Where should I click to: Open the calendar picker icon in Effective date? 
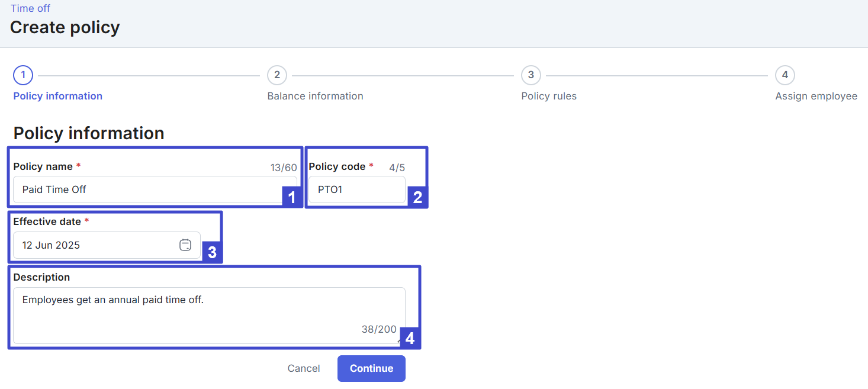point(185,245)
